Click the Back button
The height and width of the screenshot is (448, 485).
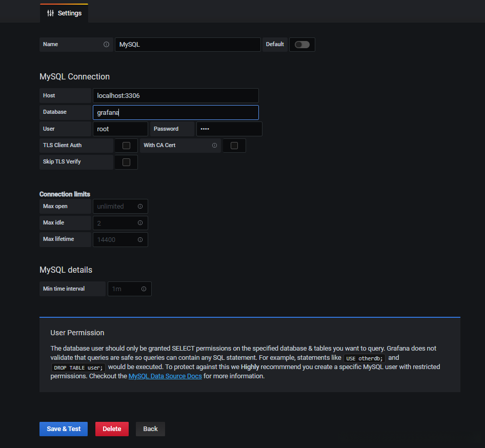click(150, 429)
